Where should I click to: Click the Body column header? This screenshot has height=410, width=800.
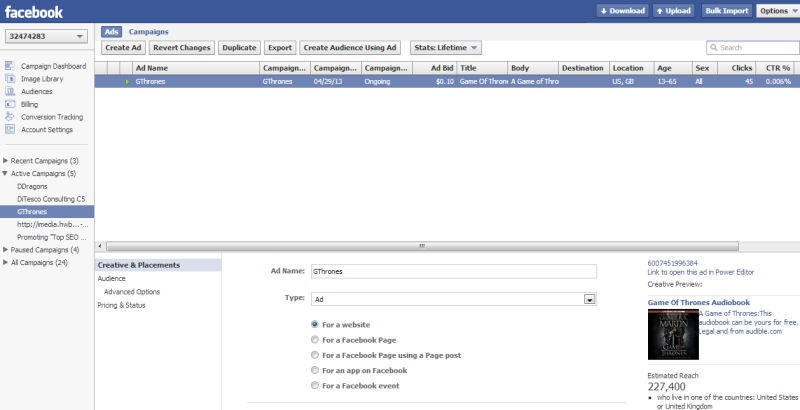click(x=533, y=68)
